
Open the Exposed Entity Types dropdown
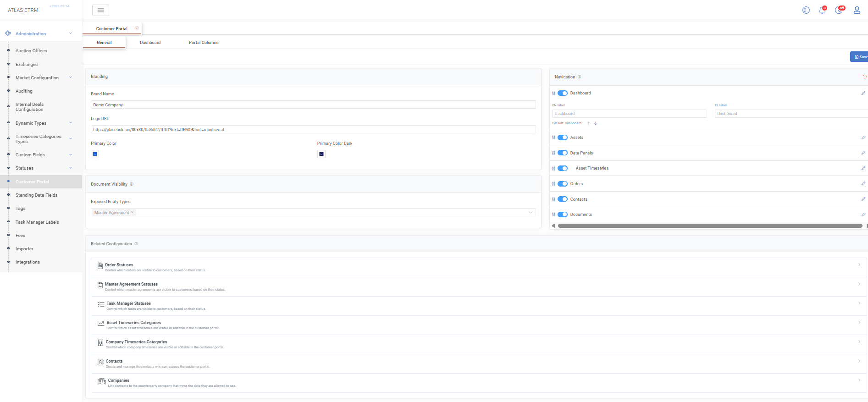(313, 213)
